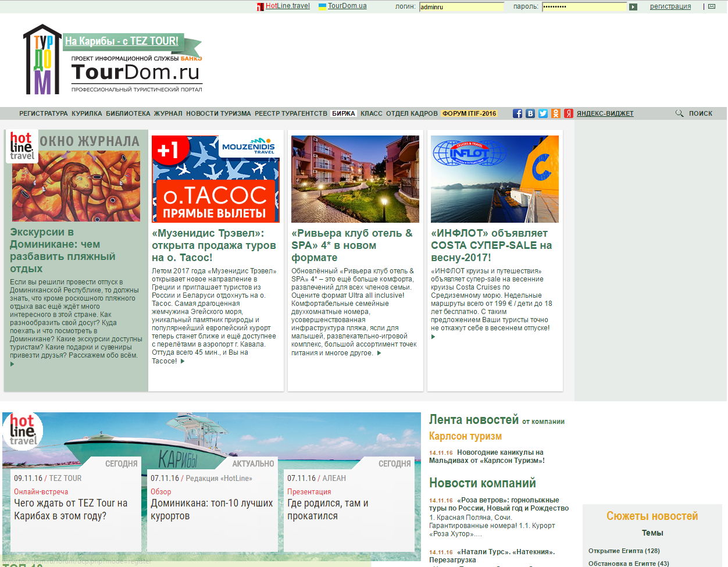Screen dimensions: 728x567
Task: Click the ЯНДЕКС-ВИДЖЕТ link
Action: coord(605,113)
